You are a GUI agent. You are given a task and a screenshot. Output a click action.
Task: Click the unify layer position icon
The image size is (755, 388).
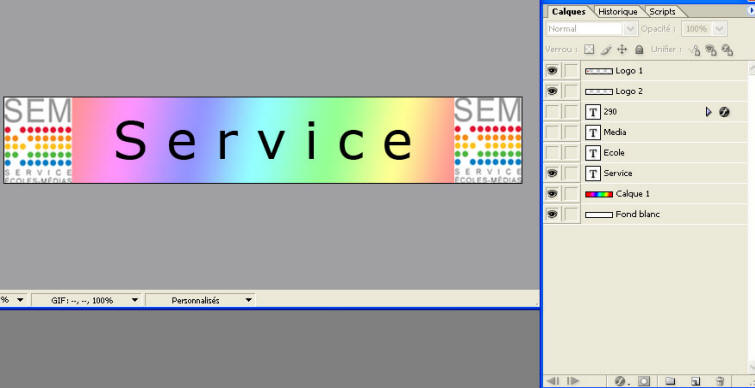[695, 50]
